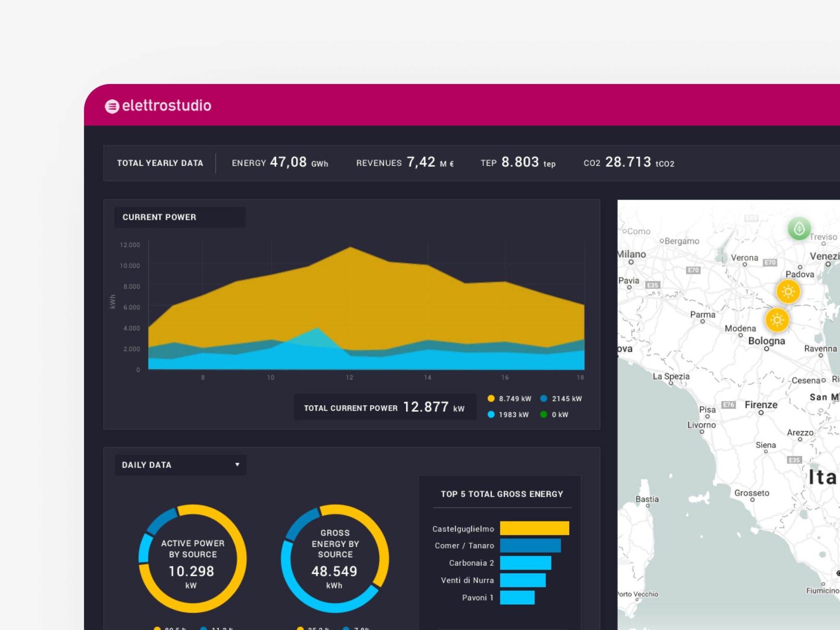The image size is (840, 630).
Task: Click the elettrostudio logo icon
Action: click(112, 106)
